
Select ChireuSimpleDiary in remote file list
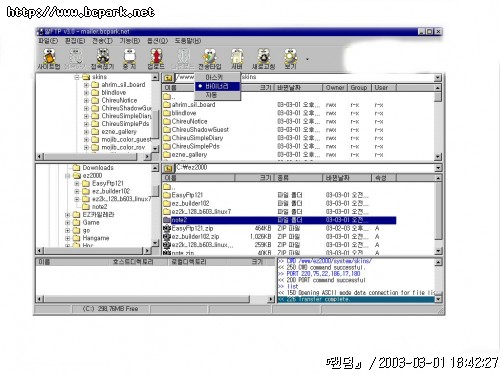pos(197,138)
